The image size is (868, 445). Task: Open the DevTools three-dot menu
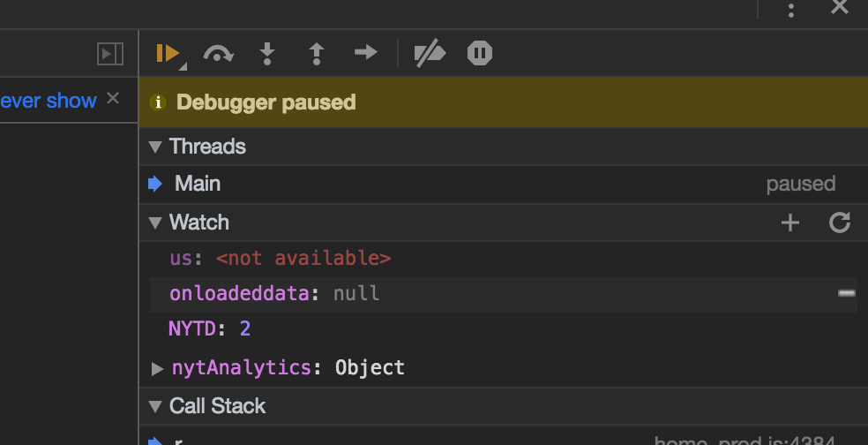point(791,10)
